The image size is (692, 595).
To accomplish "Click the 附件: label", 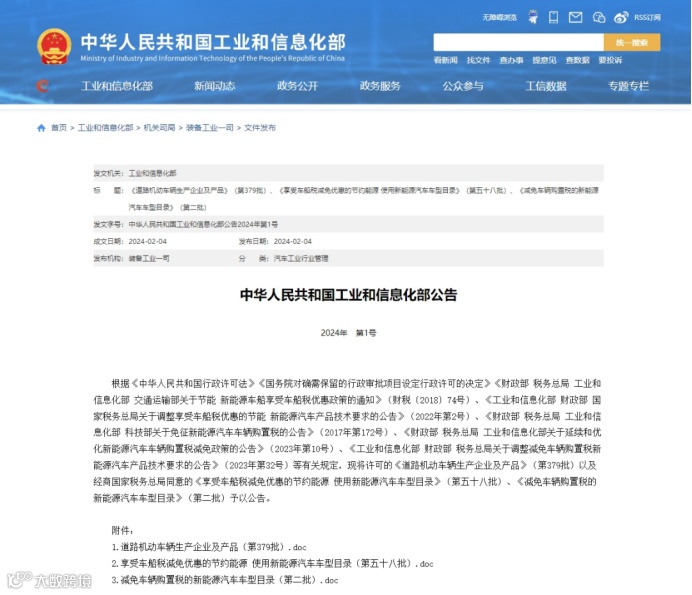I will point(122,530).
